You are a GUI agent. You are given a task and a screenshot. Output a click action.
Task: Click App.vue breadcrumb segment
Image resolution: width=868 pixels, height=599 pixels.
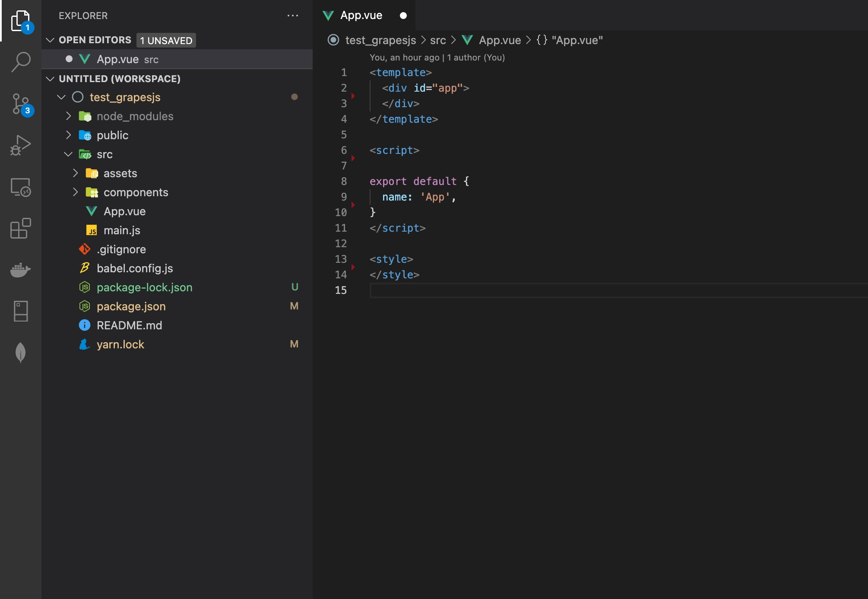(500, 40)
